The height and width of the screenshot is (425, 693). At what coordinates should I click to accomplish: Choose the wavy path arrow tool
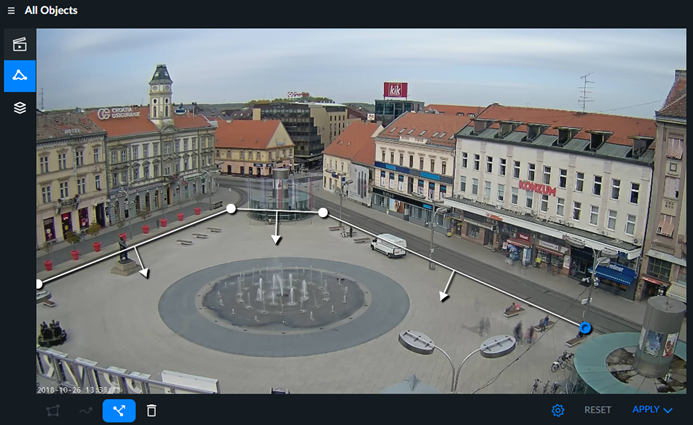[x=86, y=411]
